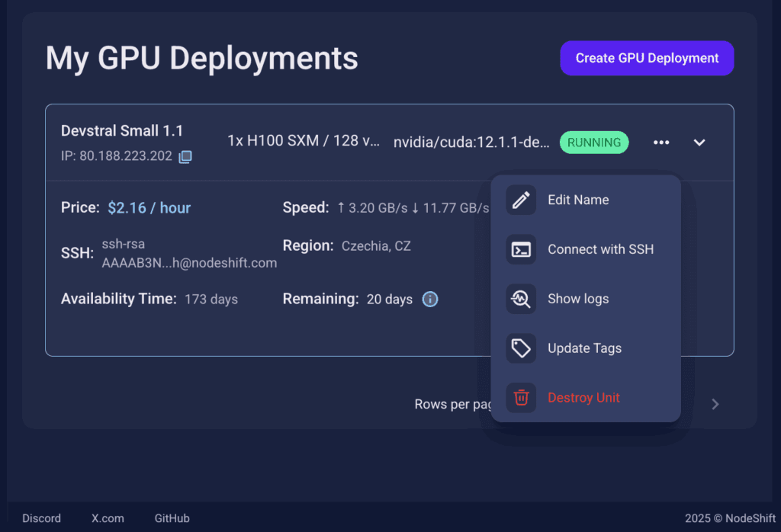Click the terminal icon for SSH connection

coord(521,249)
